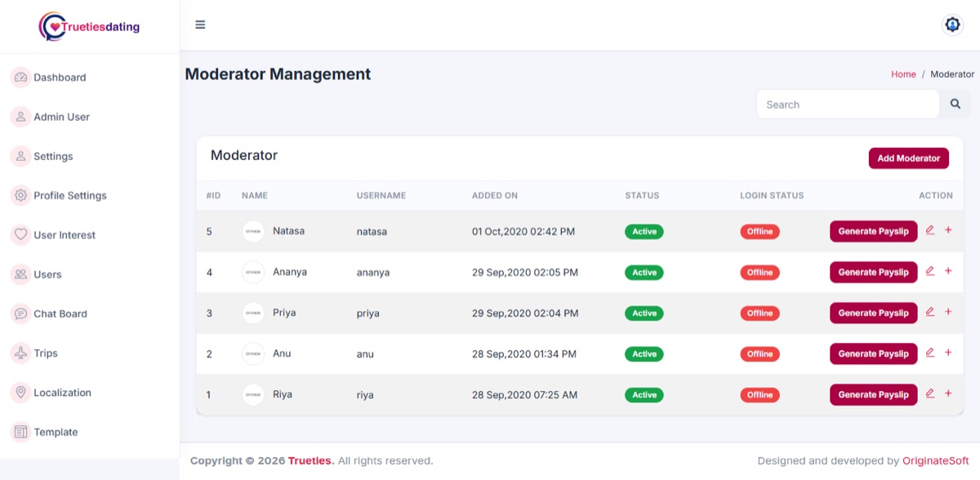Viewport: 980px width, 480px height.
Task: Open the admin profile avatar menu
Action: pyautogui.click(x=952, y=24)
